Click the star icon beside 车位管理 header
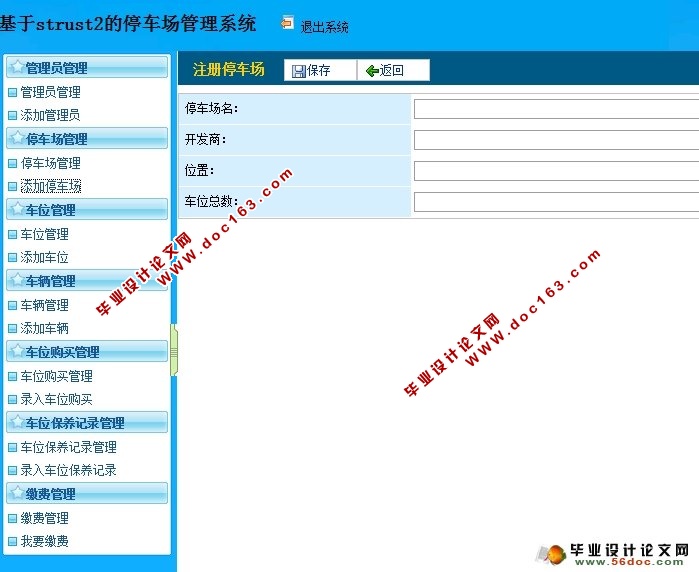Screen dimensions: 699x572 coord(16,210)
